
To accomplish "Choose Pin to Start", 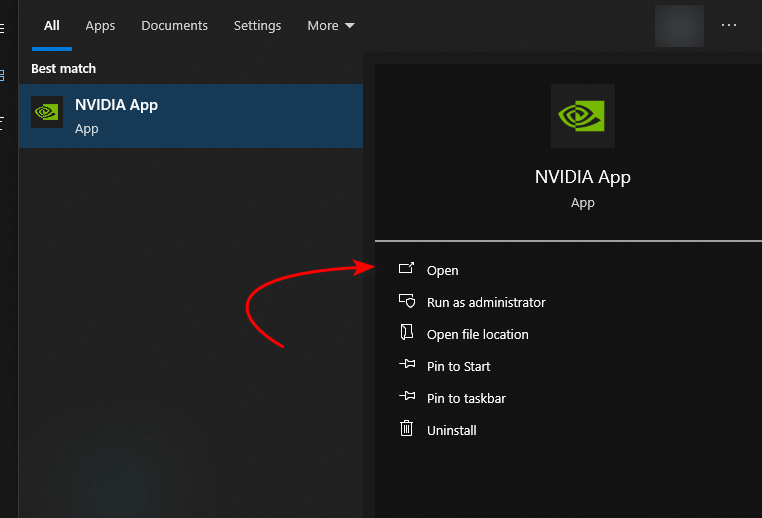I will [458, 367].
